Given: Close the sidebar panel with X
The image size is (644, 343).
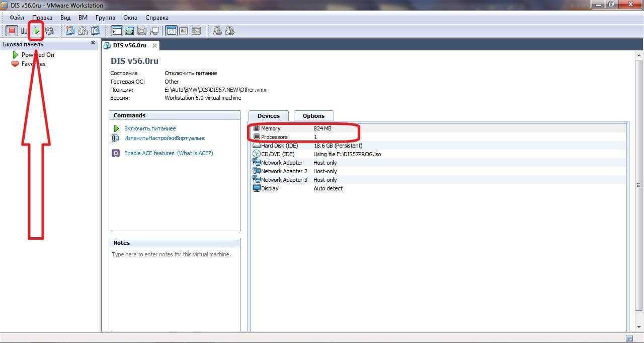Looking at the screenshot, I should [x=93, y=43].
